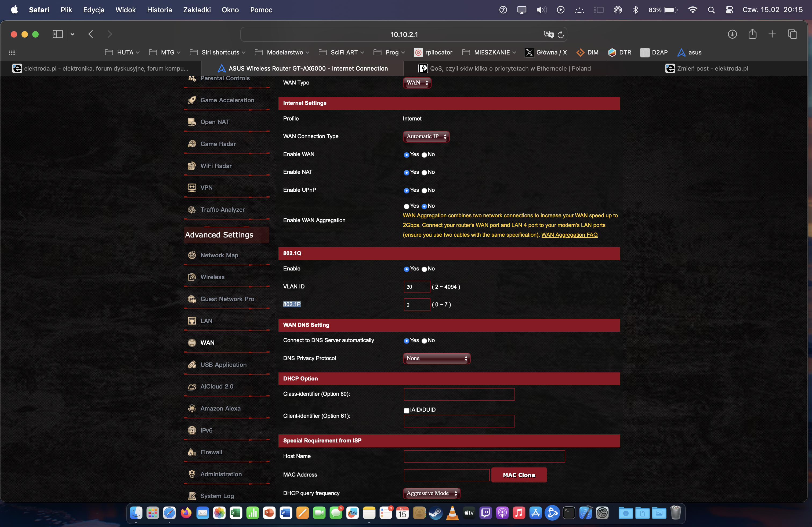Launch Steam from the Dock
Viewport: 812px width, 527px height.
[x=436, y=513]
